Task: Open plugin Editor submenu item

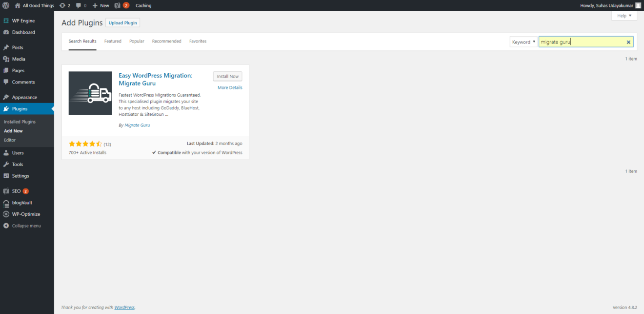Action: pos(10,140)
